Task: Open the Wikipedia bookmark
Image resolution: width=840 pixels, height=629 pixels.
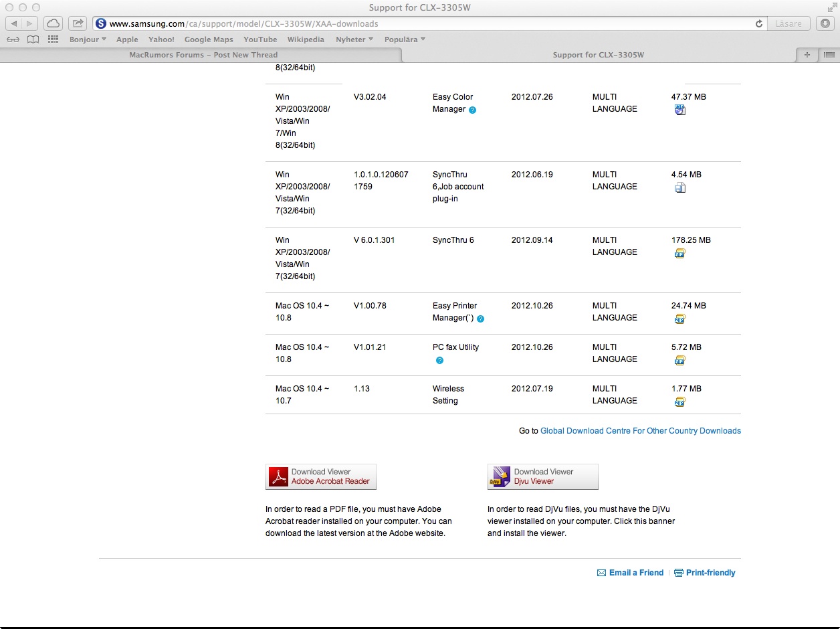Action: [x=306, y=39]
